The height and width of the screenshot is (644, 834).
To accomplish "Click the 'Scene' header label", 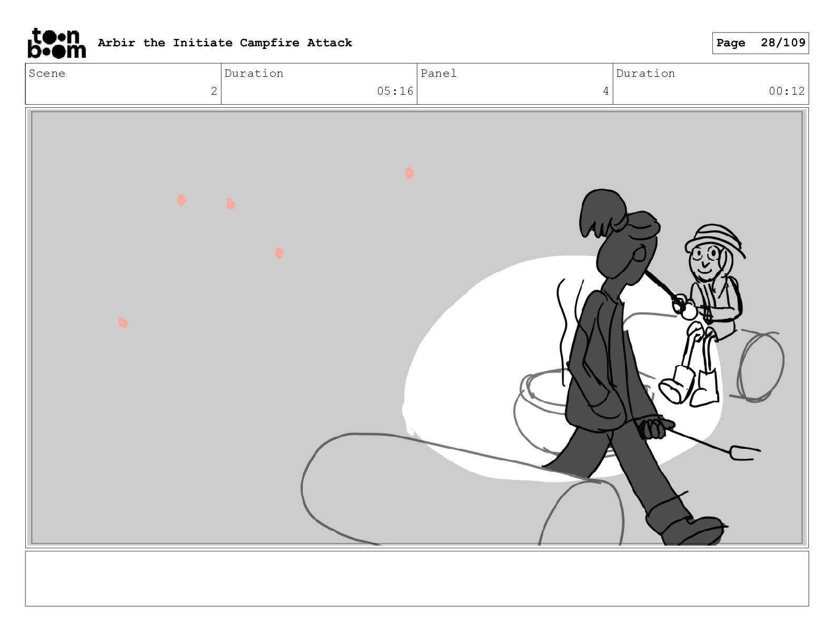I will pyautogui.click(x=47, y=73).
